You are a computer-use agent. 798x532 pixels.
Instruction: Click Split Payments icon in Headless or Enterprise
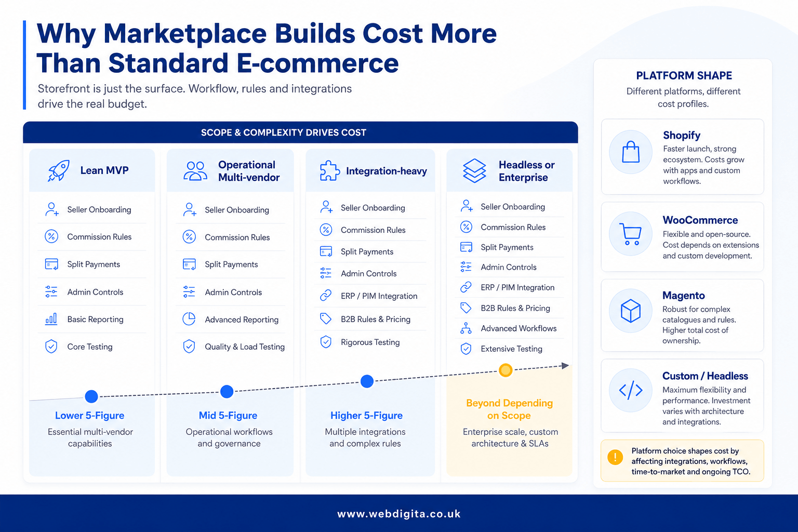[466, 247]
